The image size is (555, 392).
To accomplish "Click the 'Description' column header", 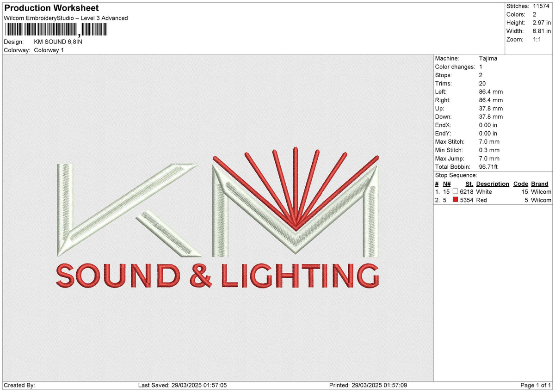I will pyautogui.click(x=493, y=184).
